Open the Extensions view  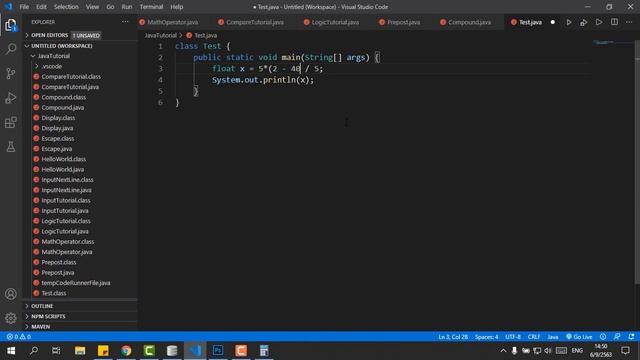tap(11, 122)
